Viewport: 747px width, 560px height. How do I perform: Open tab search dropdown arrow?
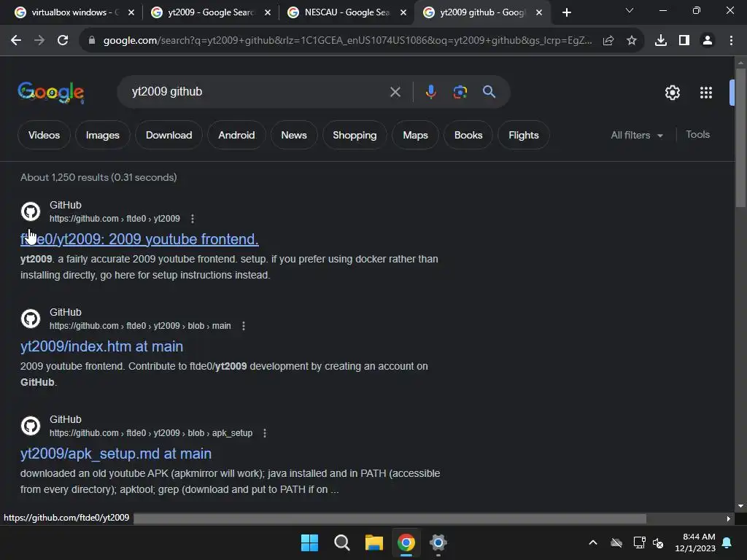click(630, 10)
